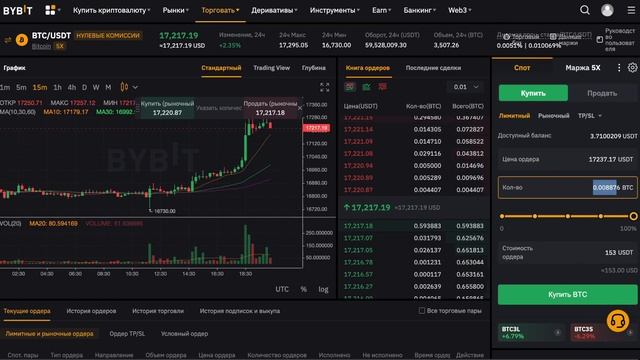Select the 1h timeframe
The image size is (640, 360).
tap(58, 87)
